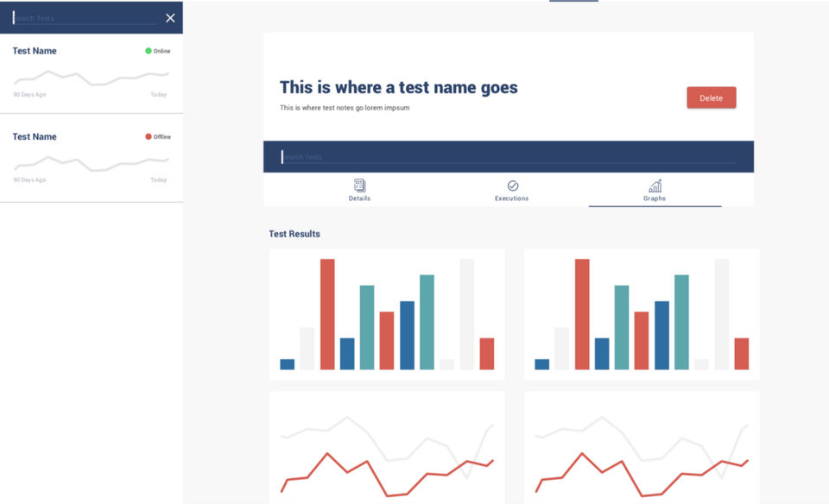The image size is (829, 504).
Task: Open the Test Name title of the Offline test
Action: point(35,136)
